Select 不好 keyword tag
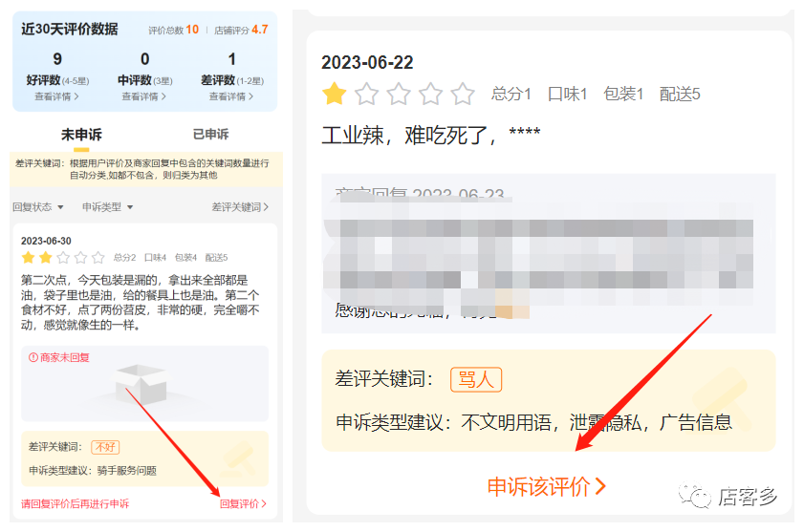 105,447
